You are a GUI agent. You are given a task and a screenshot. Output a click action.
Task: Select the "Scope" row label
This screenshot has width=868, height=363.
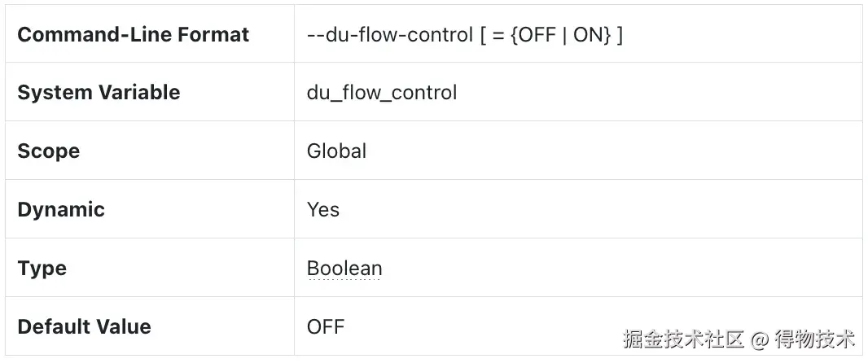point(48,151)
